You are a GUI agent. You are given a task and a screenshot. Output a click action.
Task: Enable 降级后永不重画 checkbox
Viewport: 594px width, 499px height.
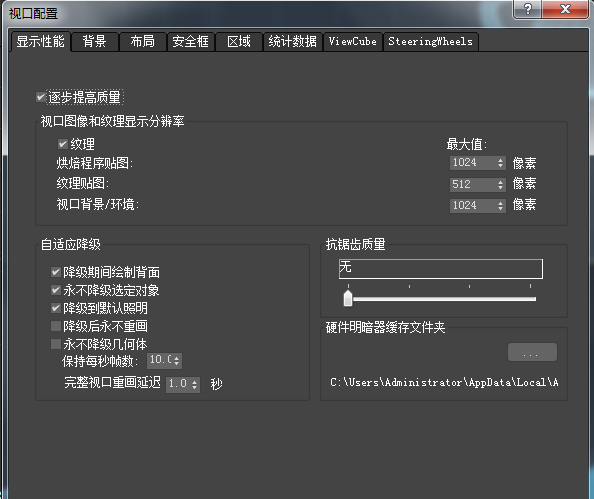(x=56, y=326)
